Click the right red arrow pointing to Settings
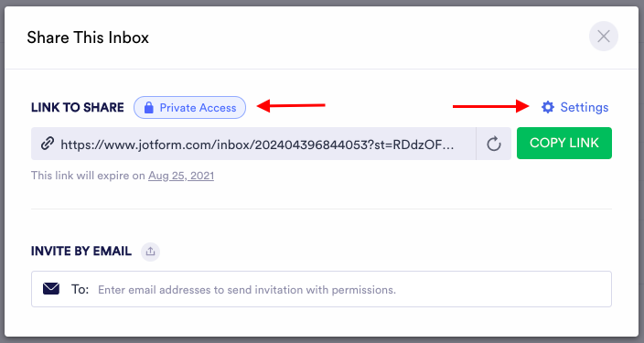The image size is (644, 343). (491, 106)
